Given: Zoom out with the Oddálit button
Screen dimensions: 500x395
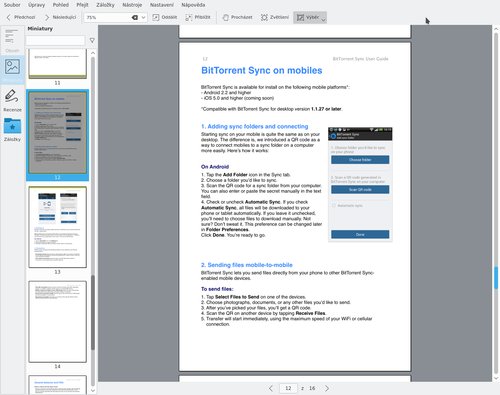Looking at the screenshot, I should click(165, 17).
